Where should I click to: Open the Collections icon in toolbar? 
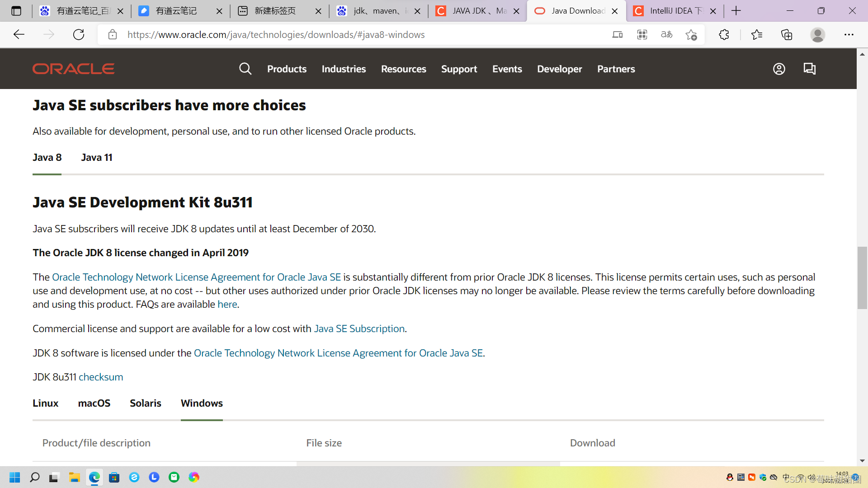point(787,35)
